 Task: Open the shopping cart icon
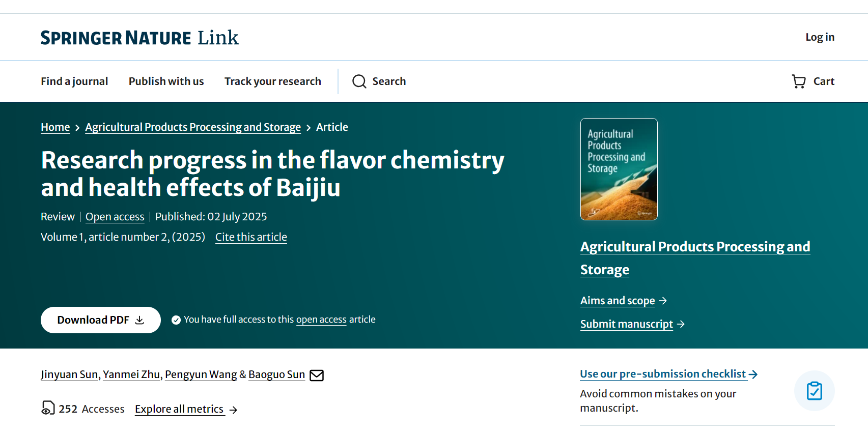(798, 81)
